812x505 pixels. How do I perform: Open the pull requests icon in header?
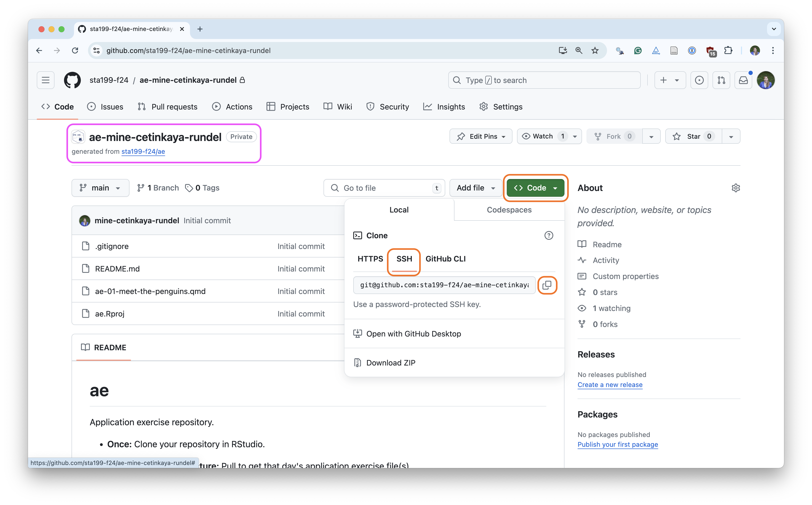[721, 80]
